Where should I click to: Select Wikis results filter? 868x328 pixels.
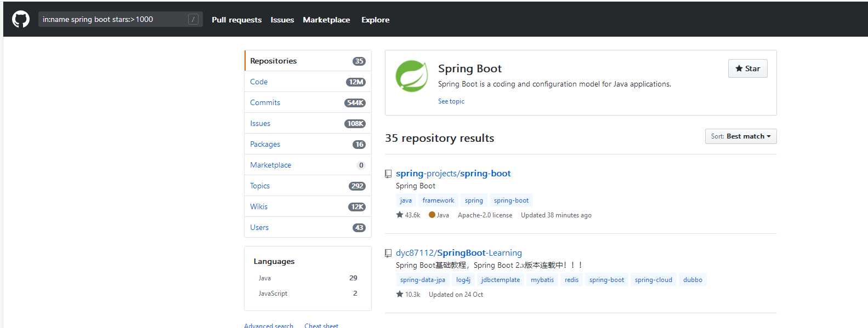308,206
